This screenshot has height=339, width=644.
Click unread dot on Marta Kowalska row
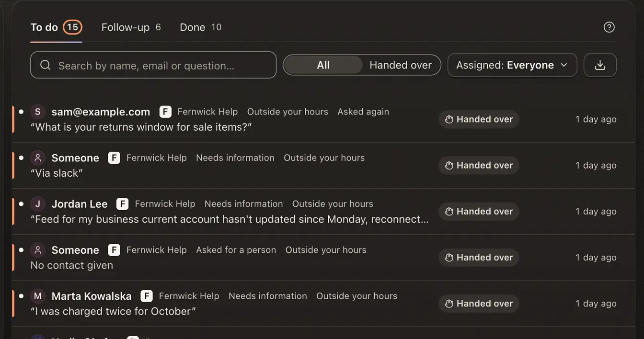[21, 295]
